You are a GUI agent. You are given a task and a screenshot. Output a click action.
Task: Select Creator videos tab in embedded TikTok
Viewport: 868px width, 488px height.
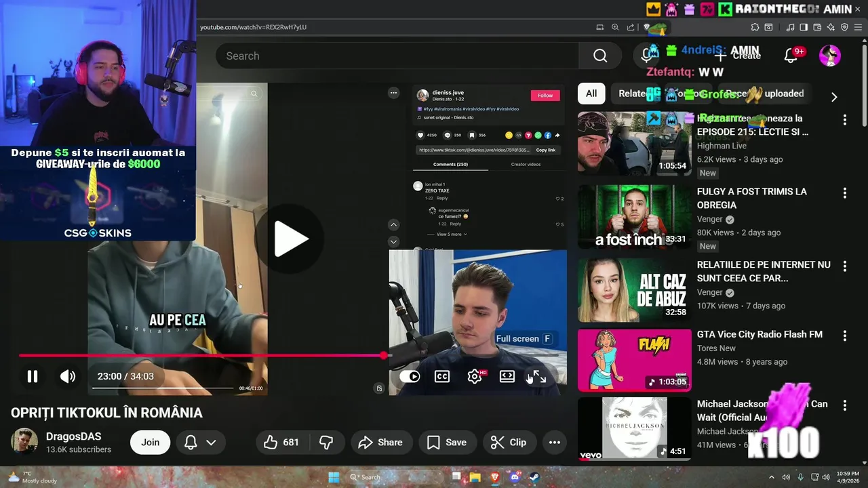pyautogui.click(x=526, y=164)
